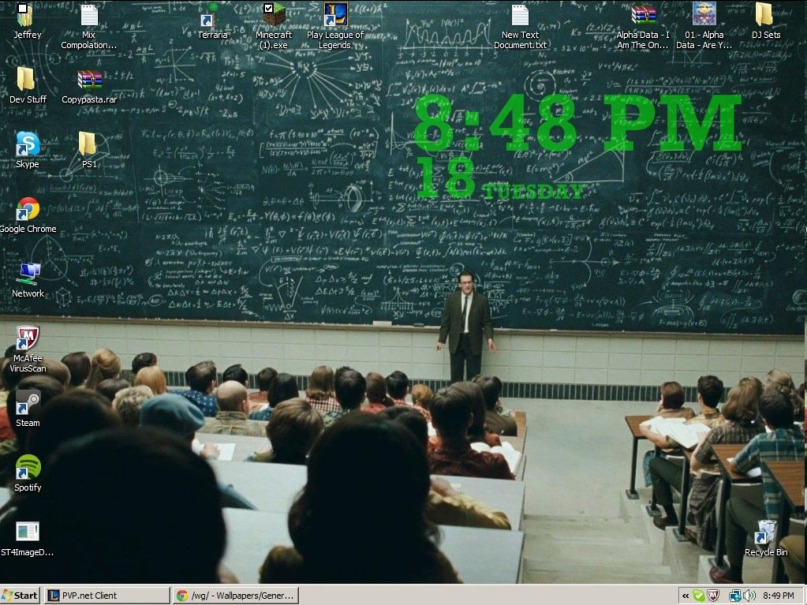Open the Google Chrome desktop shortcut
807x605 pixels.
click(28, 215)
